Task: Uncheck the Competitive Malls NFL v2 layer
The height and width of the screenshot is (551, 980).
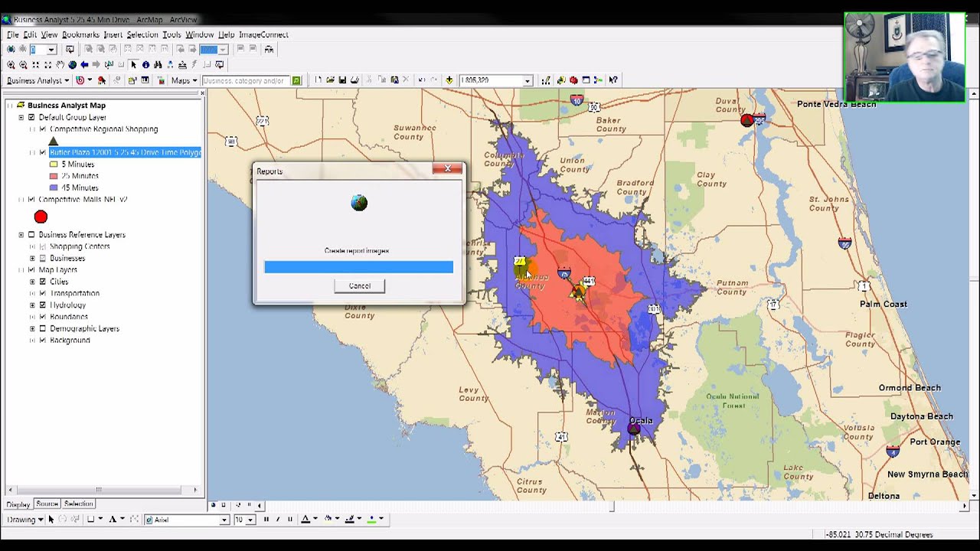Action: tap(31, 200)
